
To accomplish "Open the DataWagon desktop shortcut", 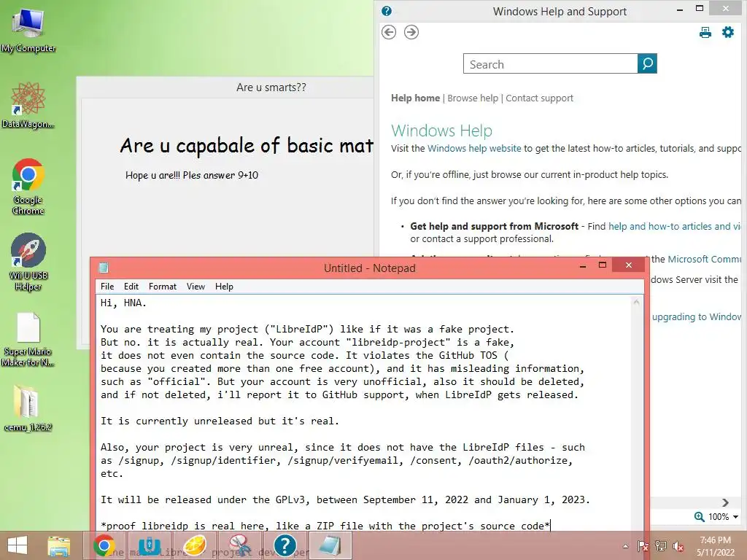I will [x=28, y=105].
